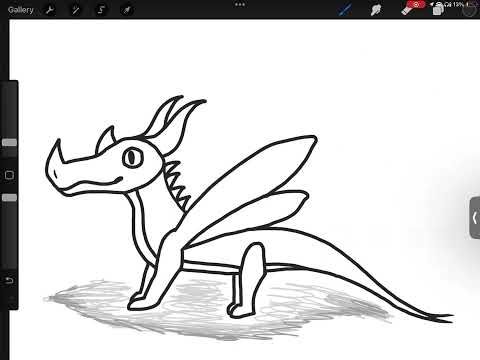Activate the Transform arrow tool
Screen dimensions: 480x360
127,10
